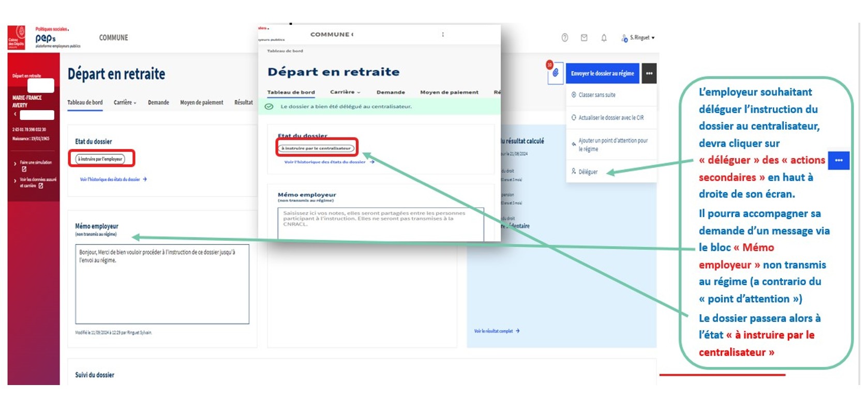Click inside the Mémo employeur text box
Image resolution: width=868 pixels, height=399 pixels.
coord(162,284)
